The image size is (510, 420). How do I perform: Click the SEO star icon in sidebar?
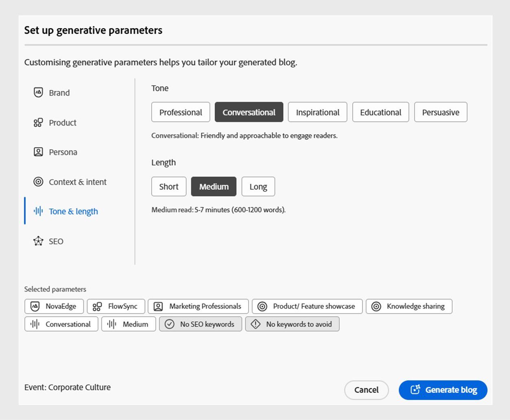(x=38, y=241)
